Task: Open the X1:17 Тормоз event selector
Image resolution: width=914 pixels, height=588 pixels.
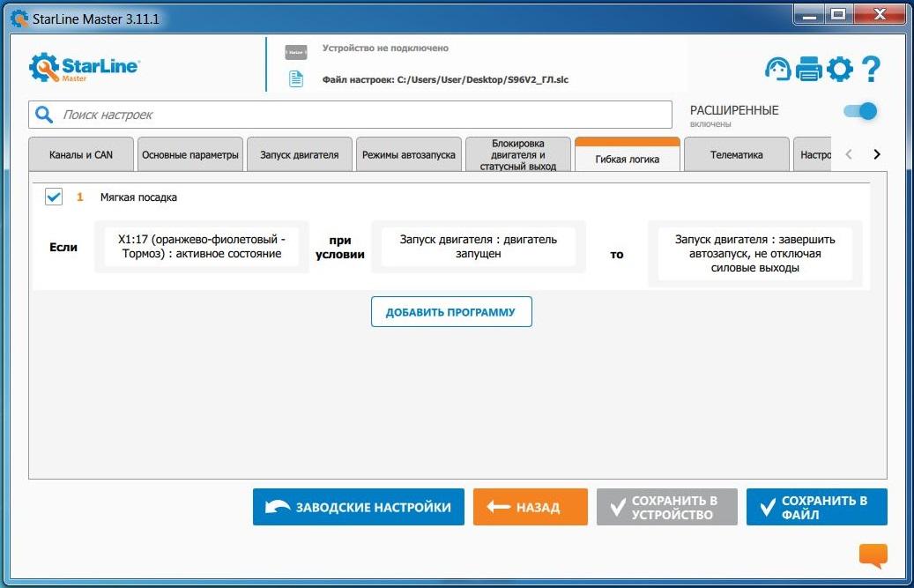Action: tap(201, 247)
